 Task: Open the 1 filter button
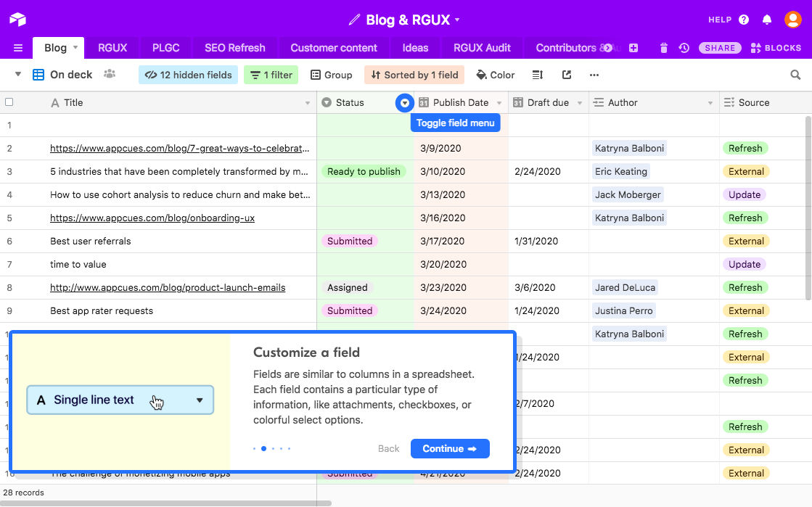pos(271,75)
